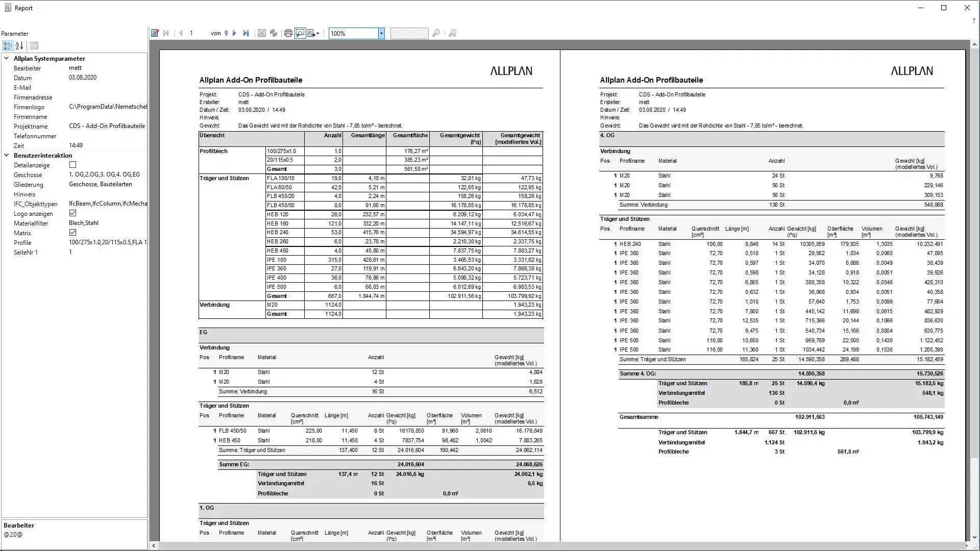
Task: Open the Edit report parameters icon
Action: [155, 33]
